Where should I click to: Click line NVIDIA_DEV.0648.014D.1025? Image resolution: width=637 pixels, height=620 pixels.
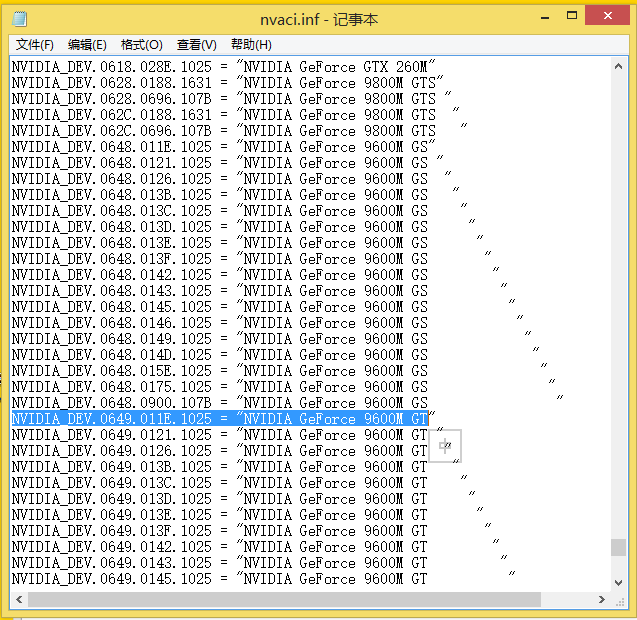tap(275, 355)
